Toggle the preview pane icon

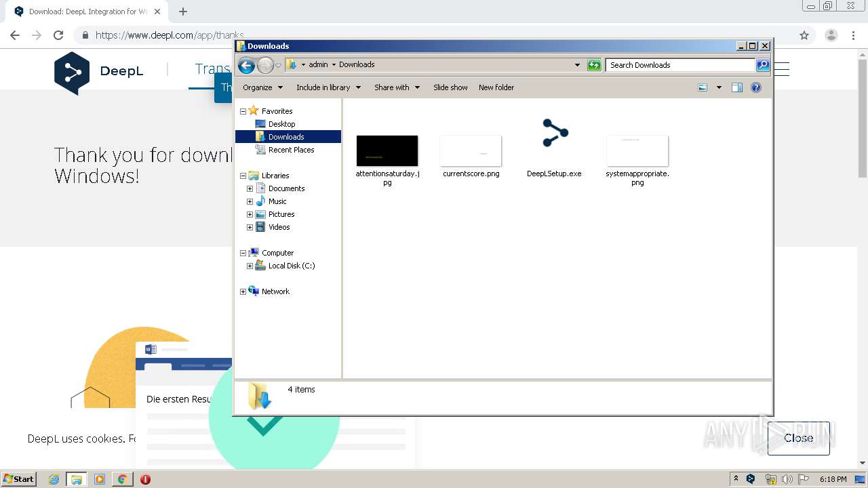(x=737, y=87)
